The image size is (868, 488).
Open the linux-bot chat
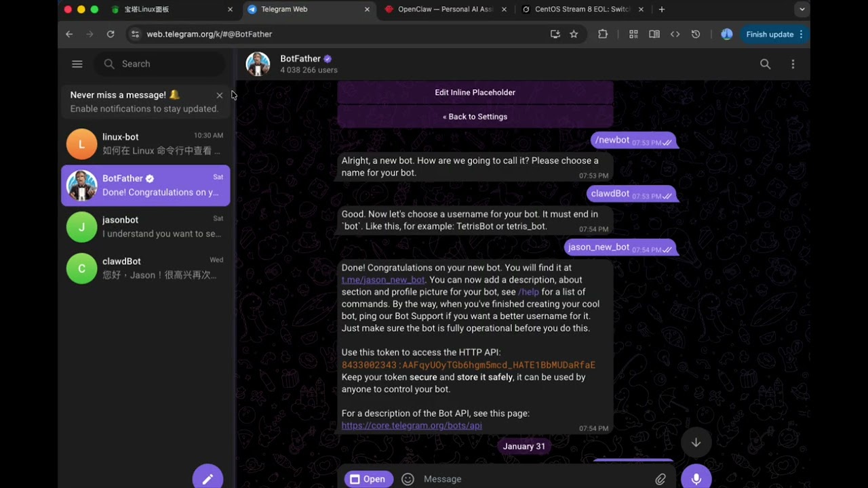click(146, 144)
